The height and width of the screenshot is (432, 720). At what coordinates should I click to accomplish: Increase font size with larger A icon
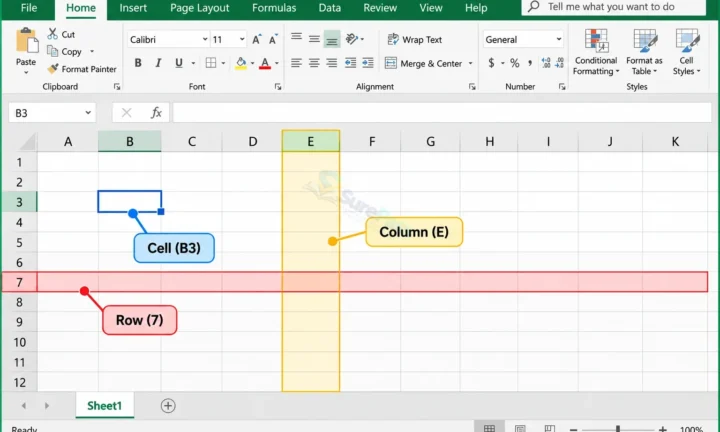(257, 39)
